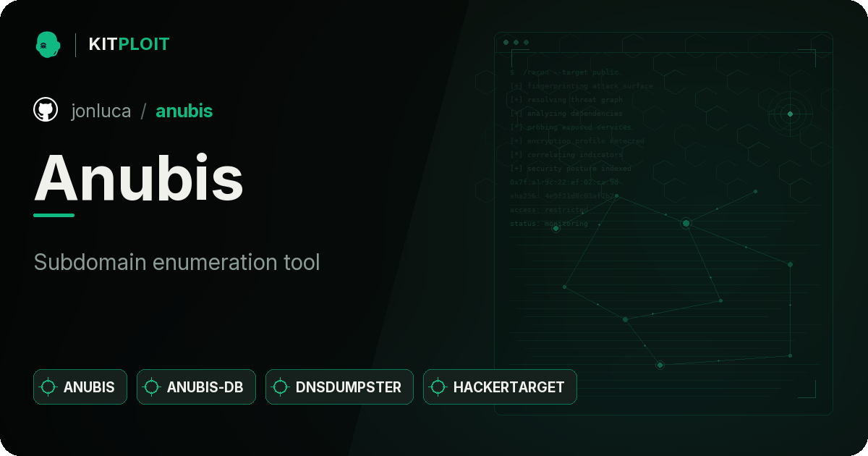The width and height of the screenshot is (868, 456).
Task: Open the GitHub octocat icon
Action: coord(46,110)
